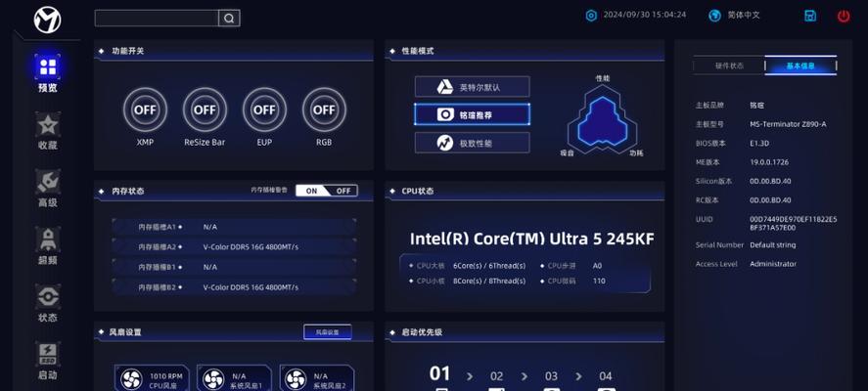Click the 内存插槽A1 N/A row
Screen dimensions: 868x391
tap(234, 227)
